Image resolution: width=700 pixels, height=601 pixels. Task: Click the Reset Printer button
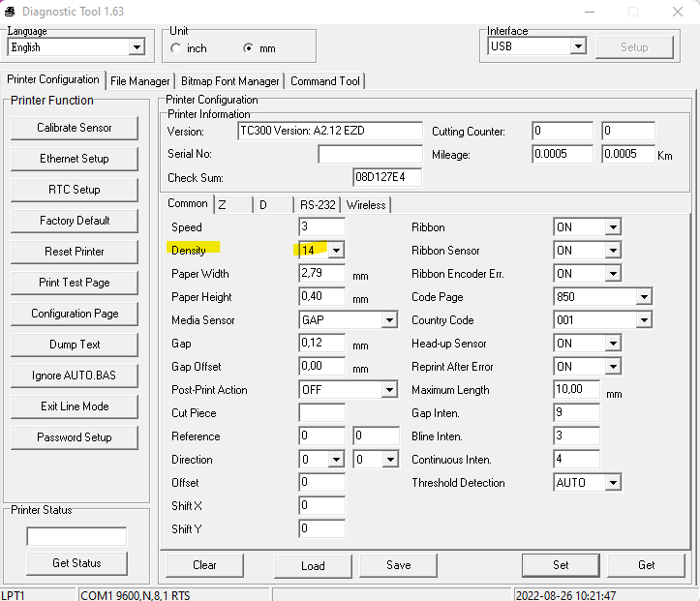75,252
